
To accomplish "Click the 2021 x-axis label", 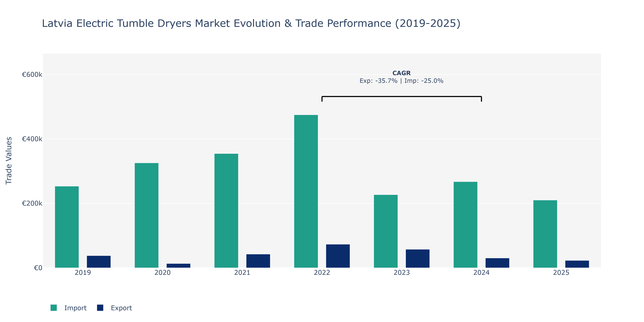I will coord(242,272).
